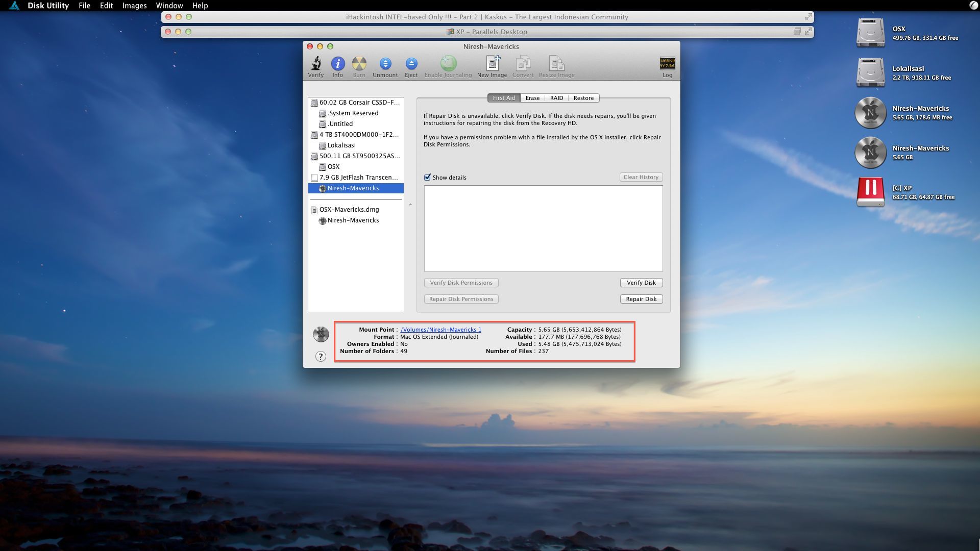Screen dimensions: 980x551
Task: Switch to the RAID tab
Action: [x=556, y=98]
